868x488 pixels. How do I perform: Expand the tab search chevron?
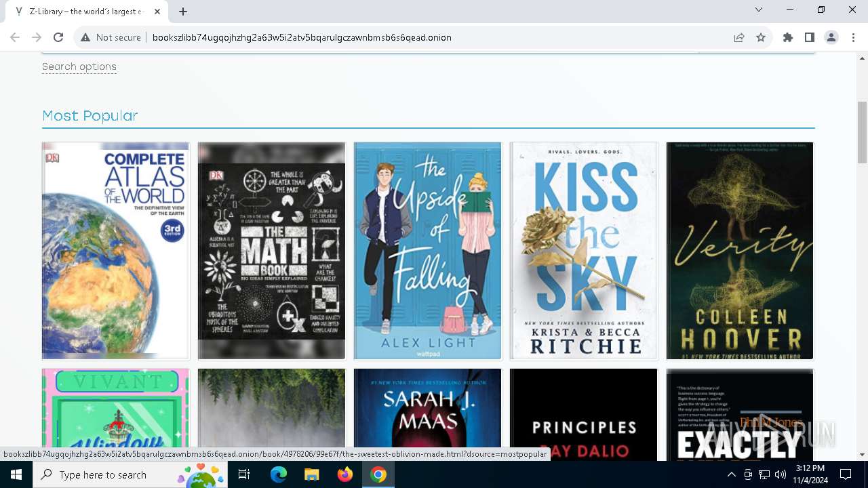(x=759, y=9)
